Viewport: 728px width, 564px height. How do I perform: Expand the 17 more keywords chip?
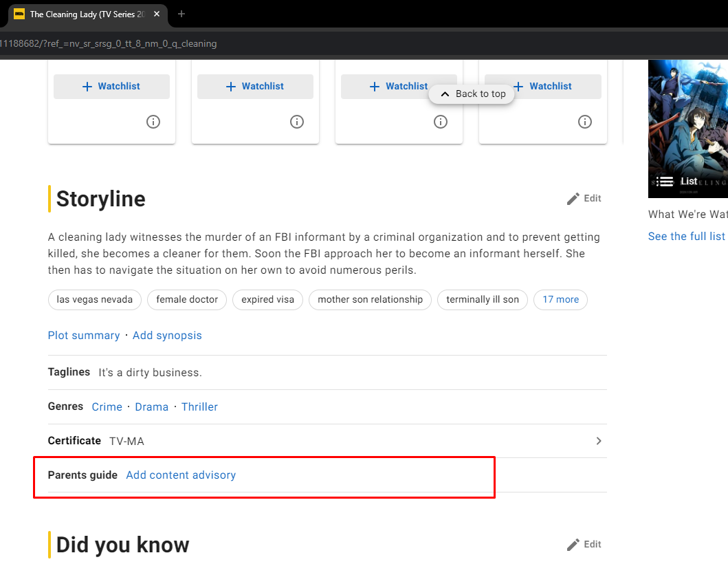560,300
